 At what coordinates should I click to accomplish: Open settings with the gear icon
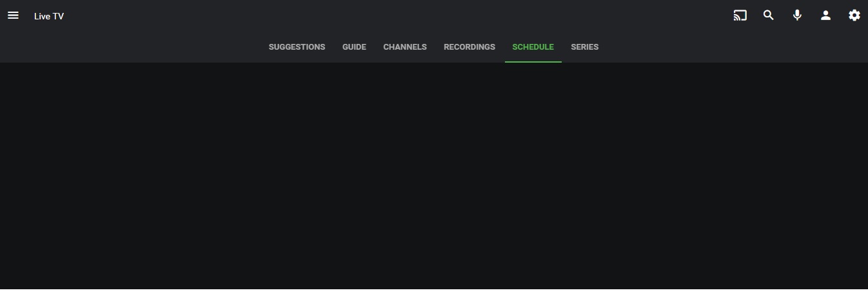point(854,15)
